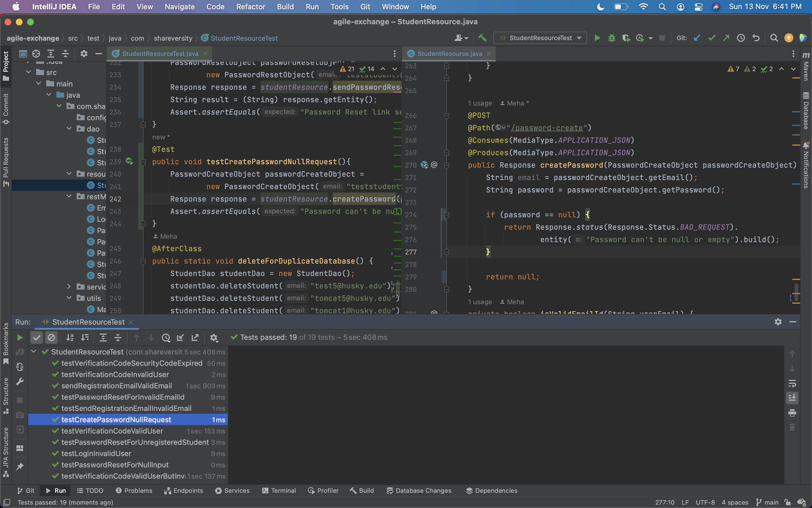Rerun tests in the Run panel

tap(20, 337)
